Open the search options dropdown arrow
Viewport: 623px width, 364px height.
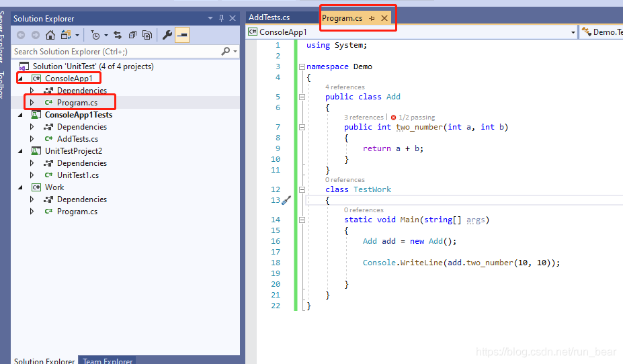pyautogui.click(x=235, y=51)
